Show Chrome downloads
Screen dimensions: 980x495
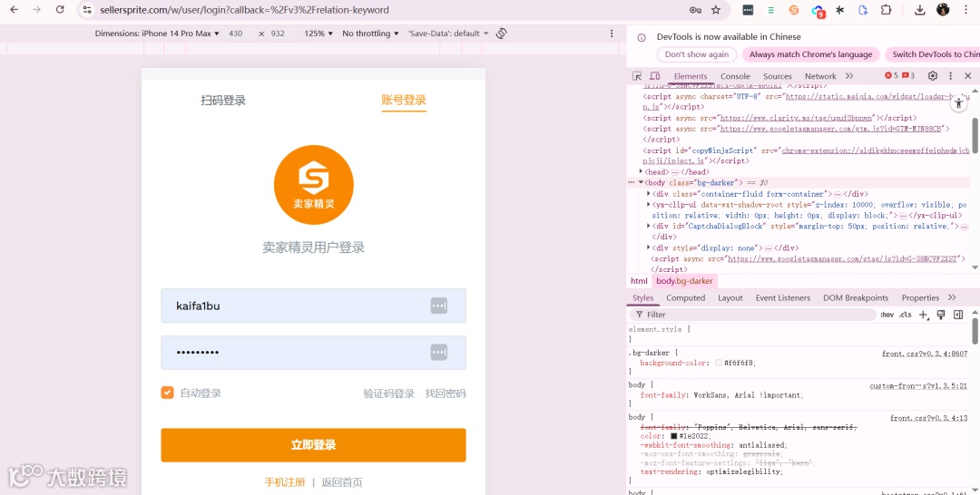pyautogui.click(x=919, y=10)
